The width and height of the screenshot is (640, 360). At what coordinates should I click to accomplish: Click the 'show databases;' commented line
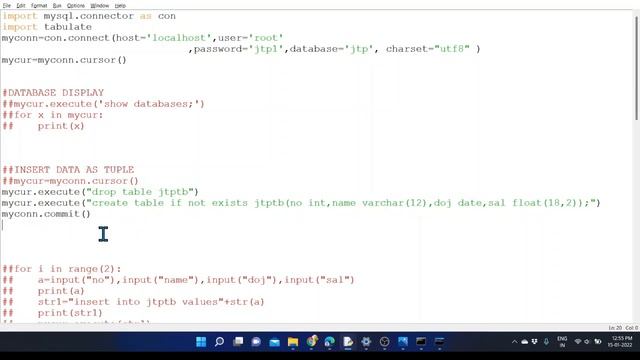[103, 104]
